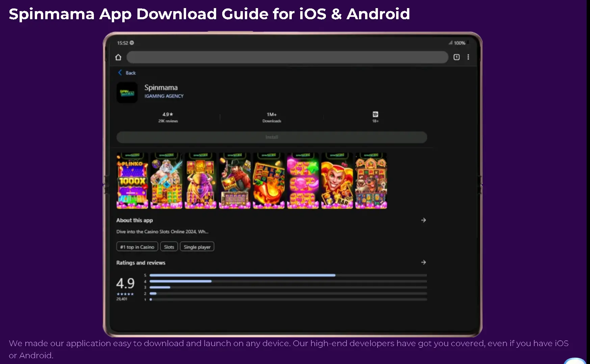
Task: Click the 4.9 star 29K reviews stat
Action: 168,117
